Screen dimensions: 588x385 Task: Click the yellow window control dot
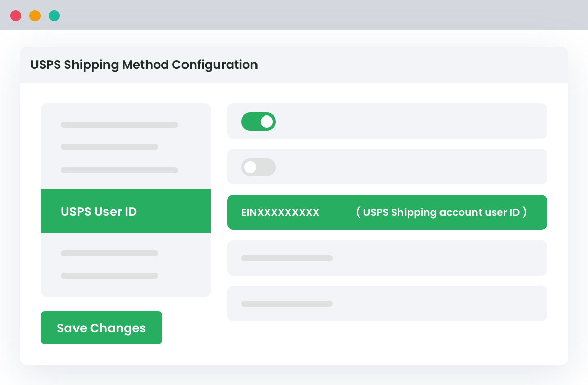point(34,15)
